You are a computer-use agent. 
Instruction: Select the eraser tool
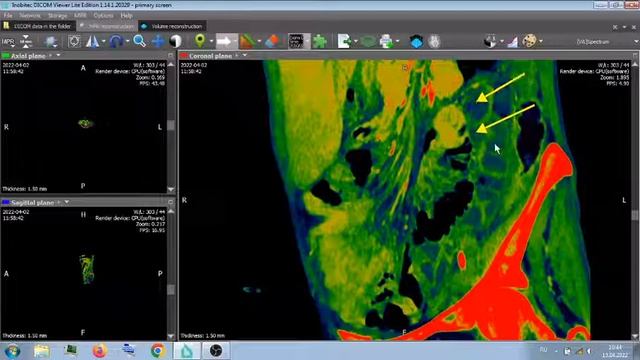click(271, 41)
